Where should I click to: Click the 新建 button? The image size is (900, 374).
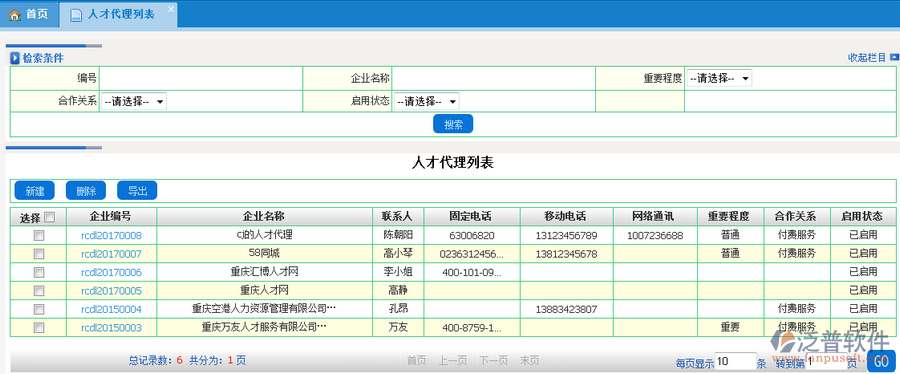(34, 191)
